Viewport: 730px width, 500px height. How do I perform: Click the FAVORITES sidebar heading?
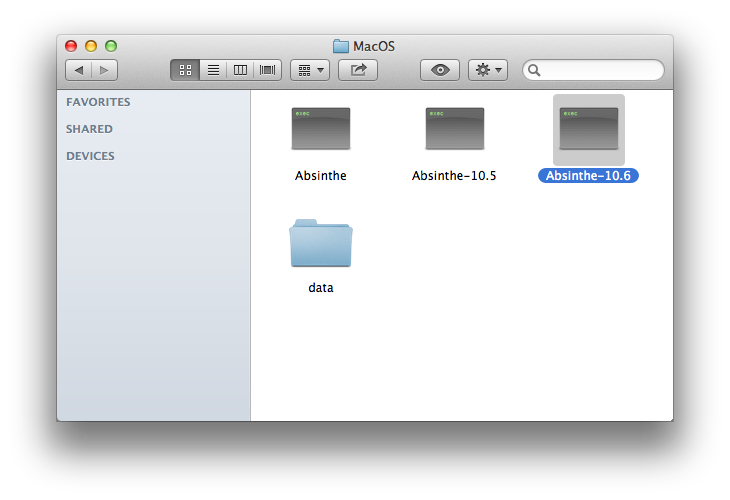pyautogui.click(x=98, y=102)
